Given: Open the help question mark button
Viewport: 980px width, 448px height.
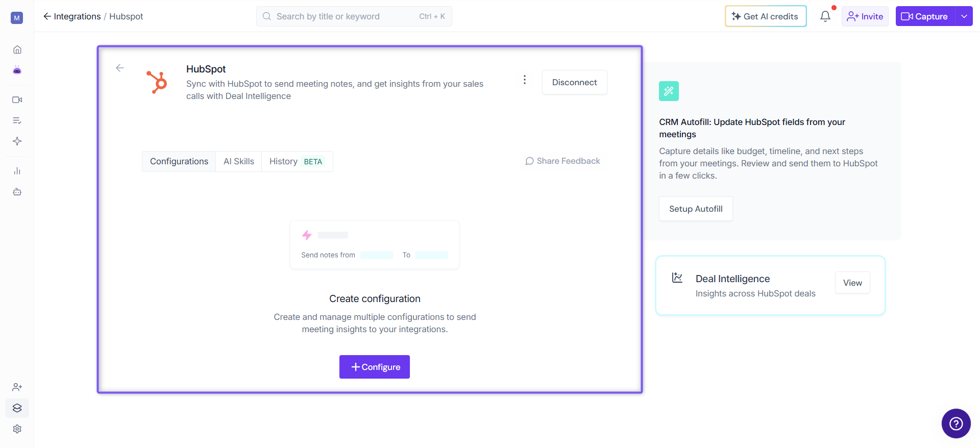Looking at the screenshot, I should click(x=956, y=424).
